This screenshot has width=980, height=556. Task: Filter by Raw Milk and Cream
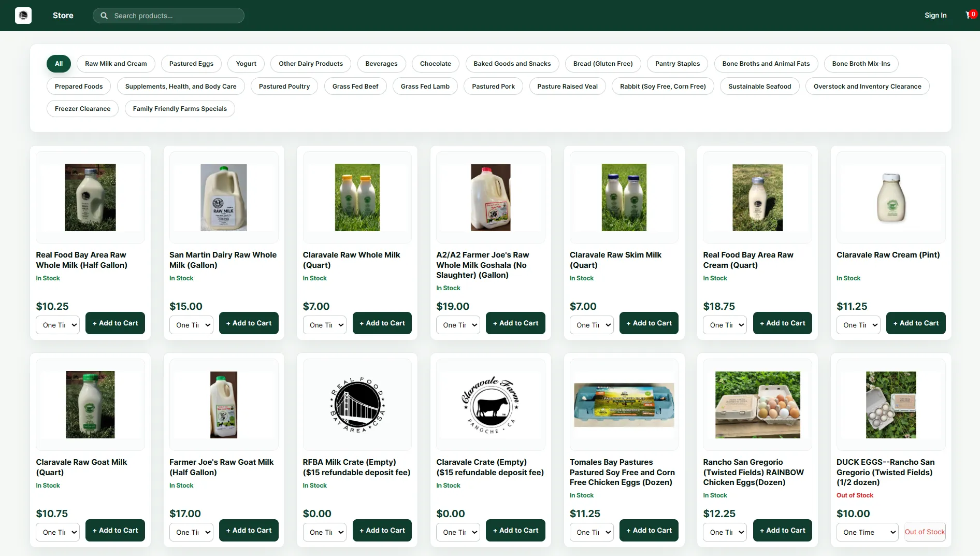click(116, 64)
